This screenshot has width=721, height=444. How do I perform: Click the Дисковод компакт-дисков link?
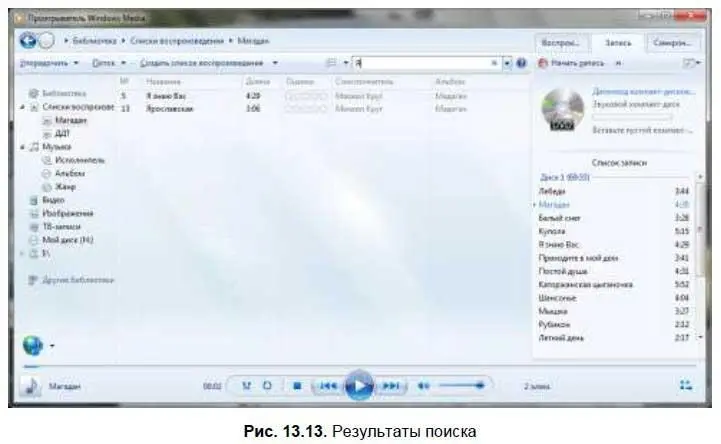(x=643, y=91)
